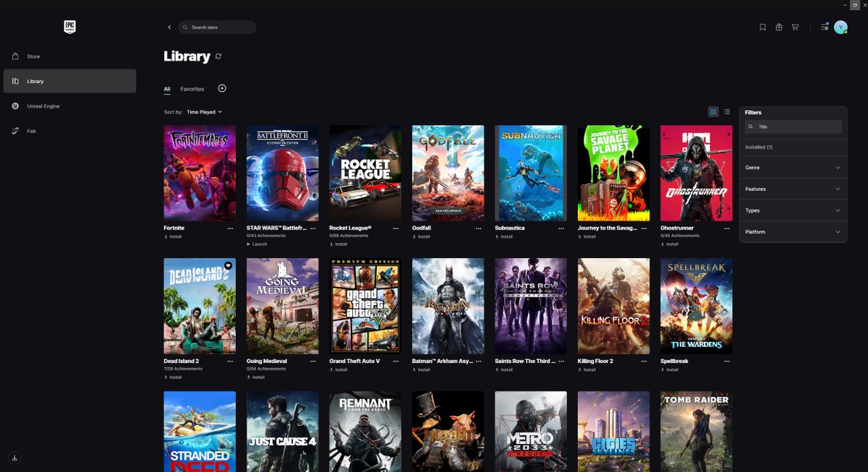Screen dimensions: 868x472
Task: Install Dead Island 2
Action: tap(173, 377)
